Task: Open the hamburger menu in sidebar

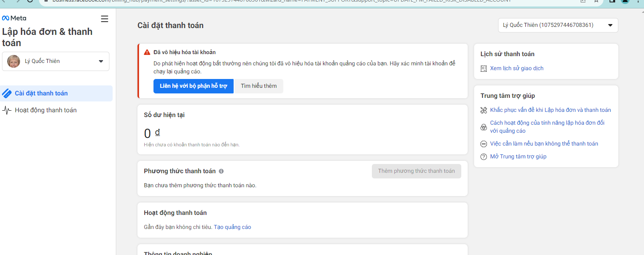Action: (x=105, y=19)
